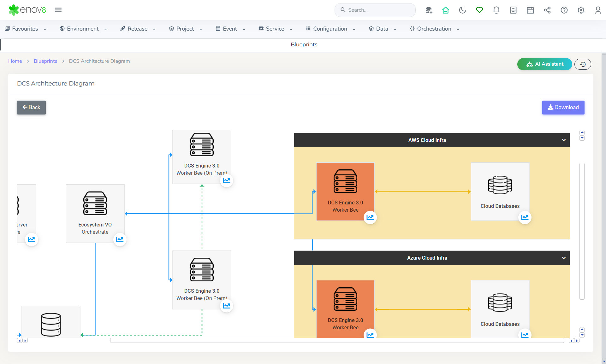Open the Environment menu
The height and width of the screenshot is (364, 606).
pyautogui.click(x=83, y=29)
